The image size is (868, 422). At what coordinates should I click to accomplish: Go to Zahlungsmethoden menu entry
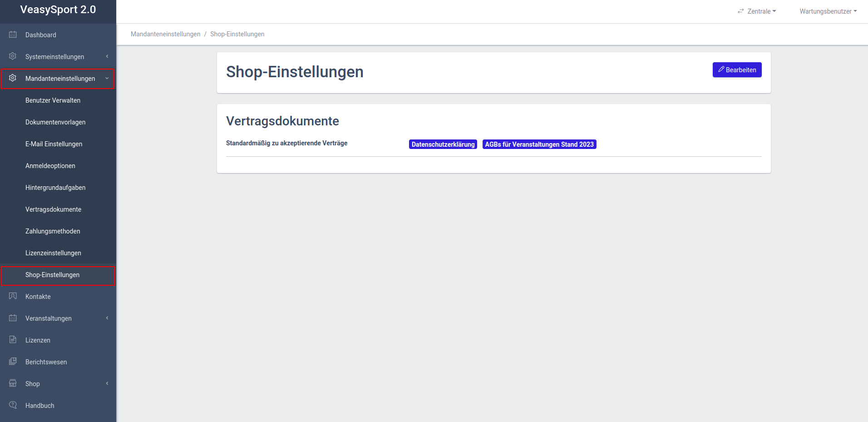[53, 231]
